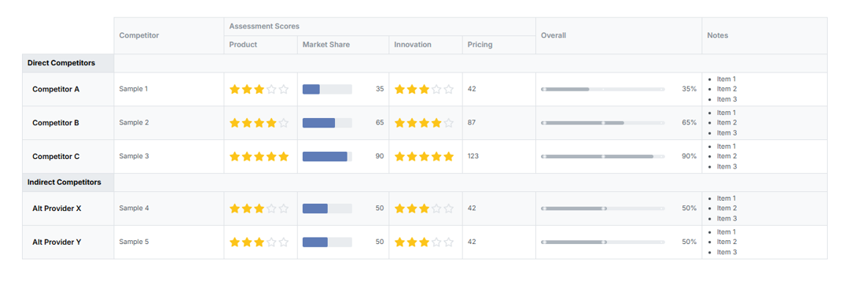Click Alt Provider X's Market Share bar

click(327, 209)
